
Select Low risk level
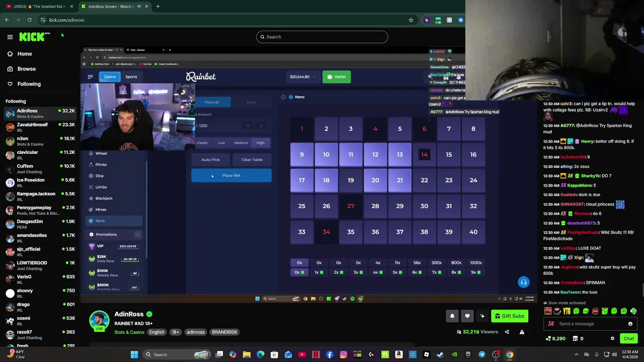[221, 143]
